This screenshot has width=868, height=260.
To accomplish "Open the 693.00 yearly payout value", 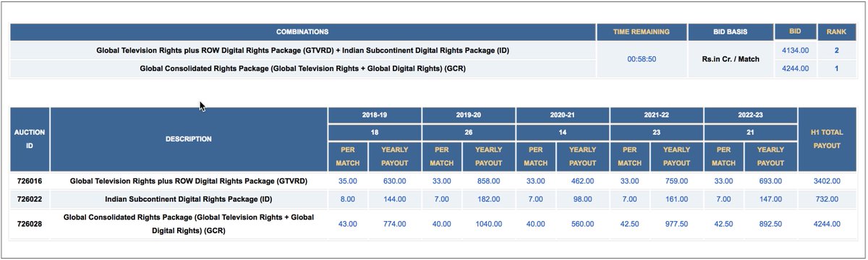I will (x=771, y=181).
